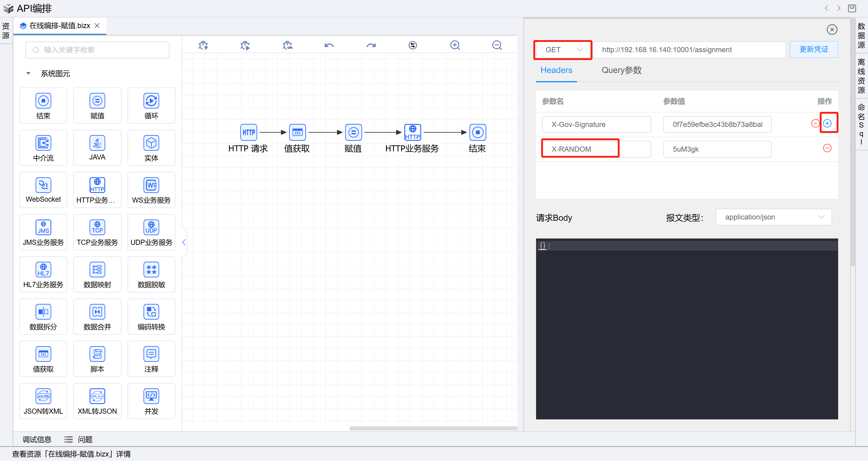Screen dimensions: 868x461
Task: Open the application/json type dropdown
Action: 773,217
